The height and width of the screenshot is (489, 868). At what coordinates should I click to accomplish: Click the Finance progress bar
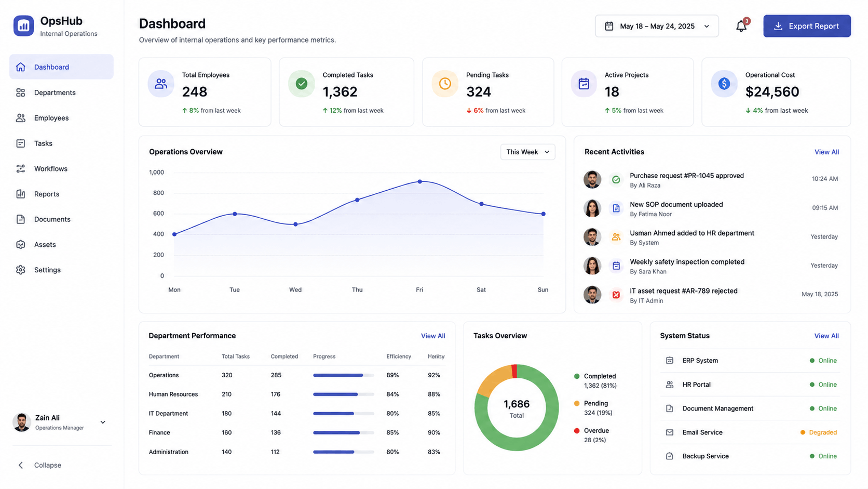[343, 433]
